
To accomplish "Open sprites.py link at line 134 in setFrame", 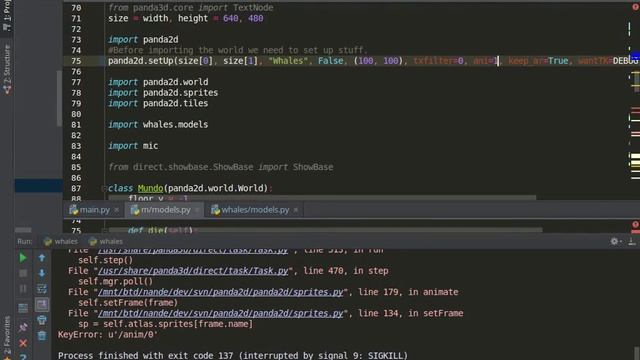I will [220, 313].
